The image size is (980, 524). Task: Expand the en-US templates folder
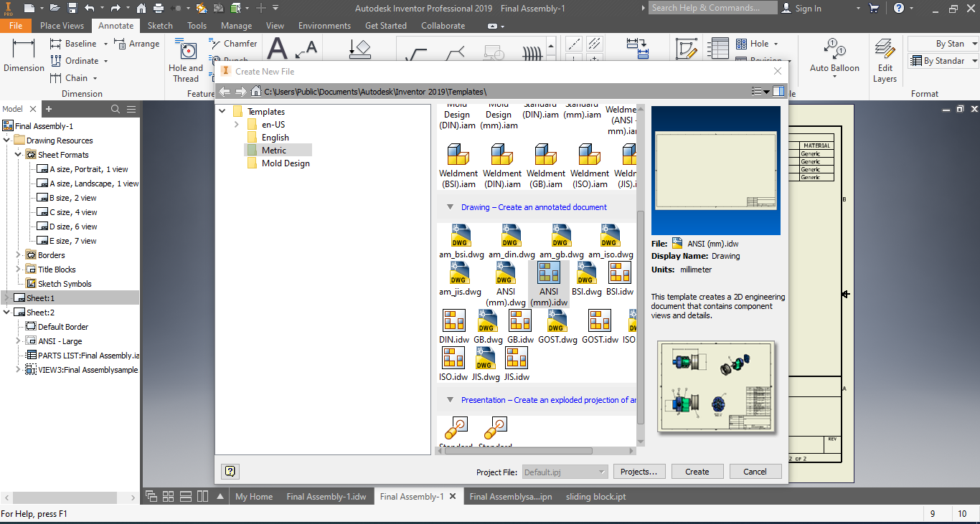coord(236,123)
